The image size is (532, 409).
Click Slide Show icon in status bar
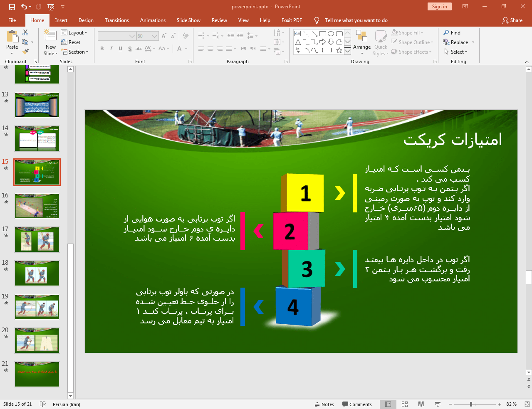tap(438, 404)
